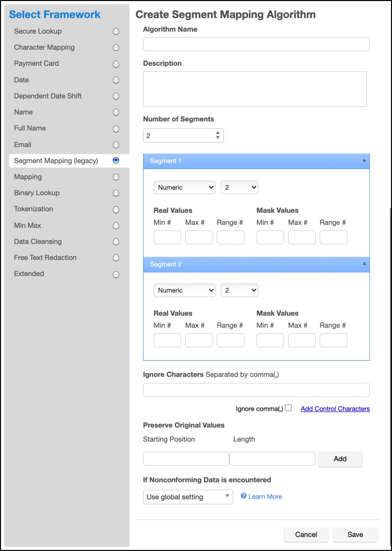
Task: Save the segment mapping algorithm
Action: [x=355, y=534]
